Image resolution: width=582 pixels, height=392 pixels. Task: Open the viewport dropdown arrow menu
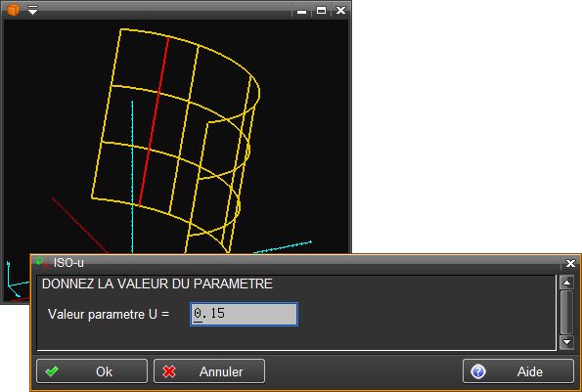pos(32,10)
